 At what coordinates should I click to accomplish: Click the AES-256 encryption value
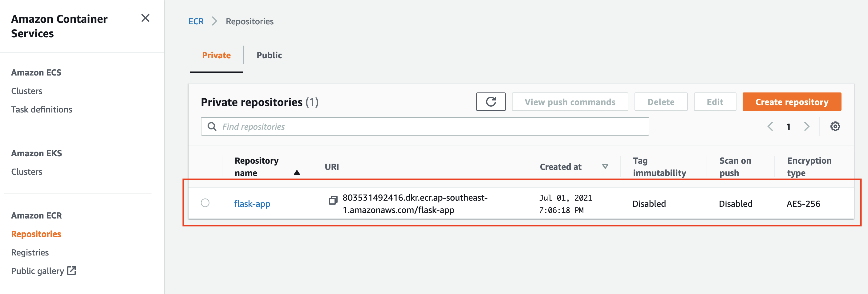pyautogui.click(x=803, y=204)
